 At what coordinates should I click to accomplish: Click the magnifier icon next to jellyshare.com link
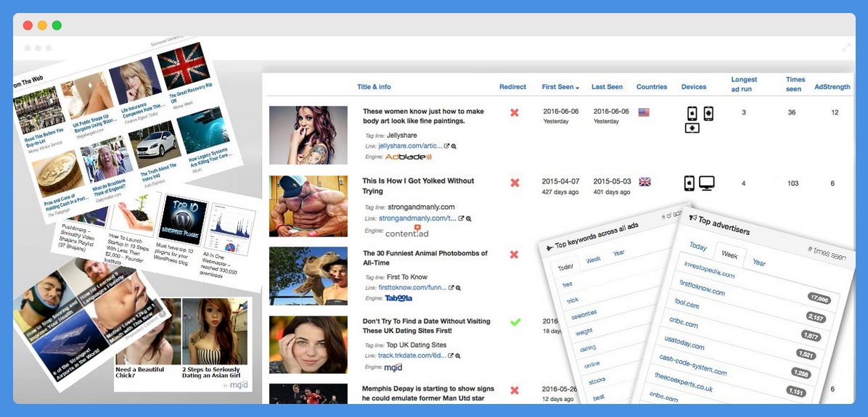pos(454,146)
